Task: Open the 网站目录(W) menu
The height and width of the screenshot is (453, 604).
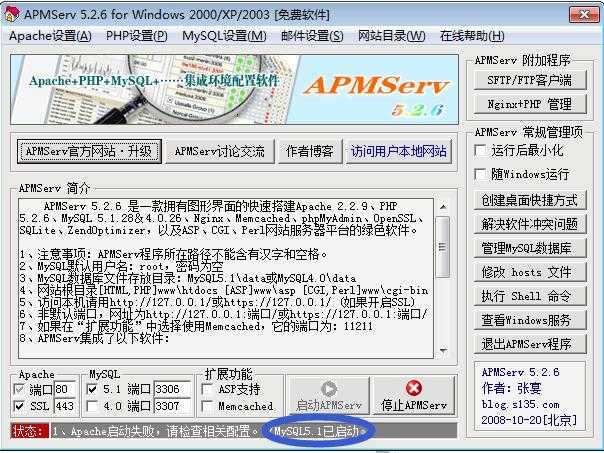Action: 391,36
